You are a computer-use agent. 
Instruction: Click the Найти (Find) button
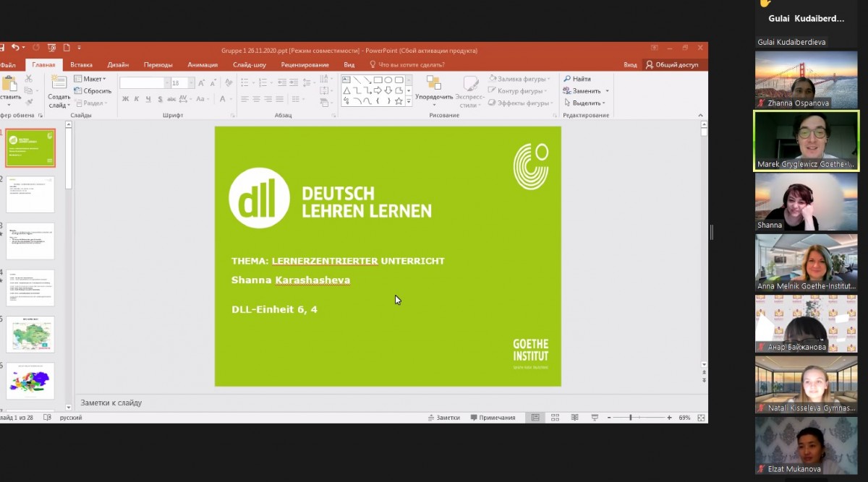click(577, 79)
